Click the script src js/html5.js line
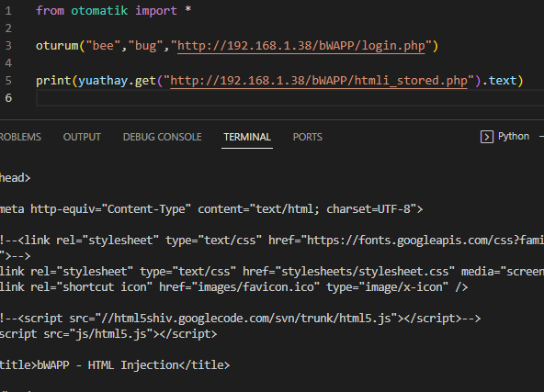Screen dimensions: 544x392 108,334
